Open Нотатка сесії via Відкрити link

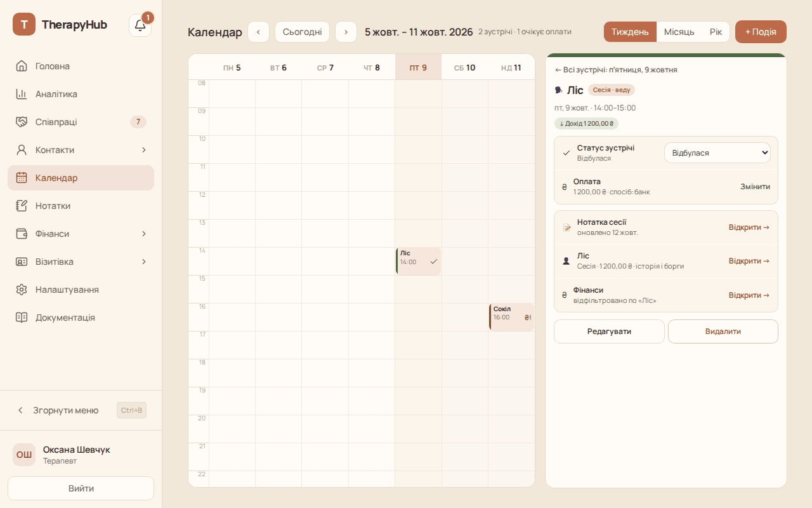(x=749, y=227)
